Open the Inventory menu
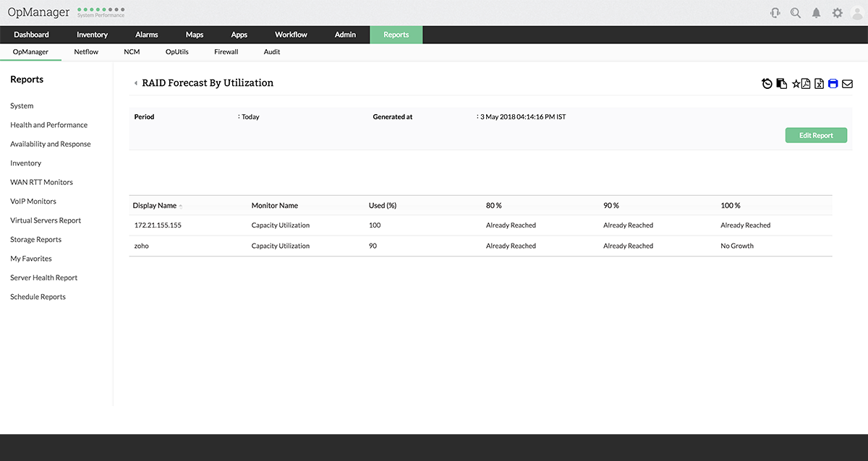Viewport: 868px width, 461px height. pyautogui.click(x=92, y=34)
